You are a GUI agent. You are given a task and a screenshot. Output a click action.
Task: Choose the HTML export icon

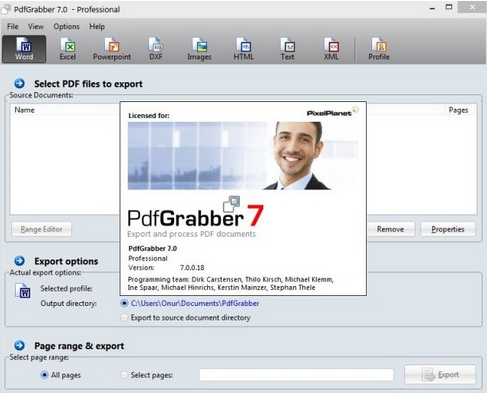tap(243, 49)
